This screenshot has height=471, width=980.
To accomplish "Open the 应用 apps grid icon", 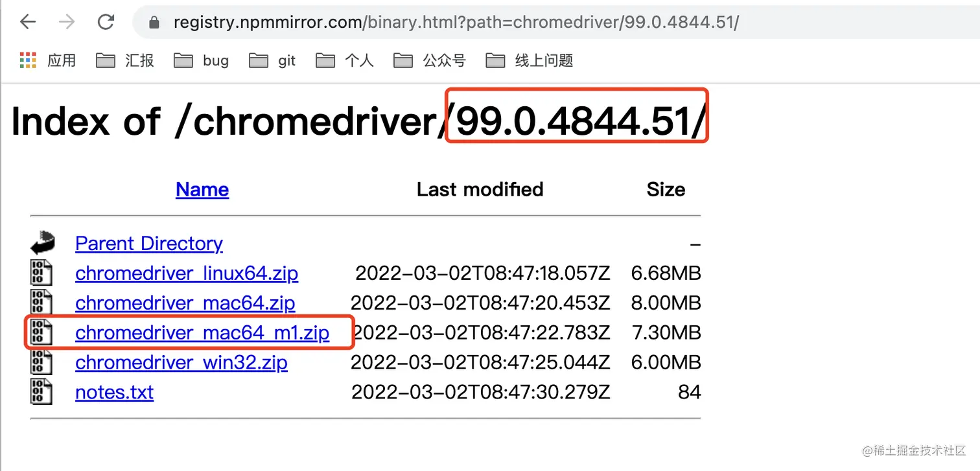I will point(28,61).
